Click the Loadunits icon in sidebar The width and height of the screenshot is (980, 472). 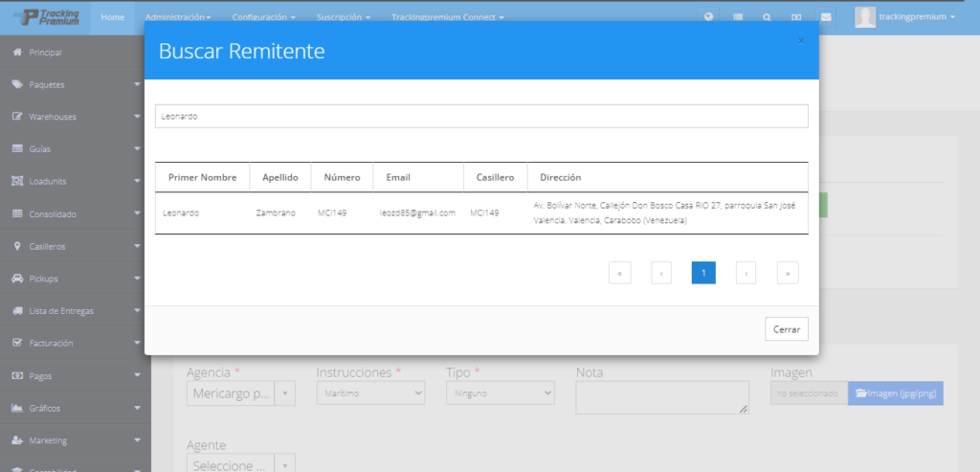(17, 181)
